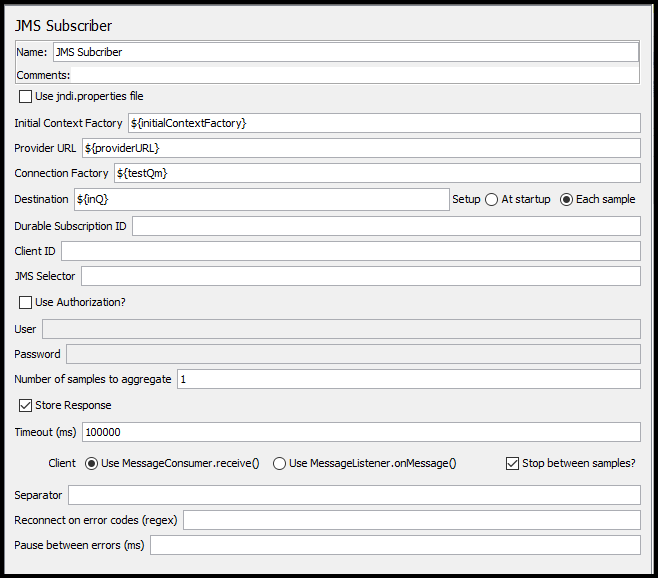Click the Timeout (ms) field
The width and height of the screenshot is (658, 578).
coord(367,432)
